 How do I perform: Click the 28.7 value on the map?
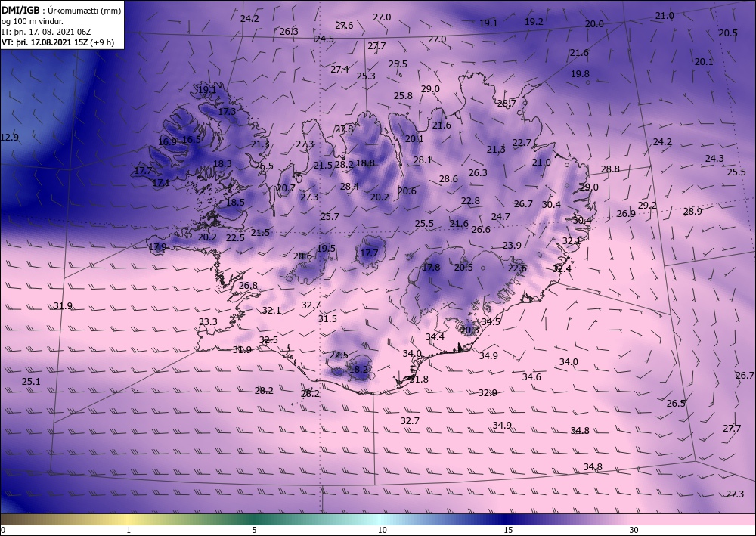[x=507, y=103]
